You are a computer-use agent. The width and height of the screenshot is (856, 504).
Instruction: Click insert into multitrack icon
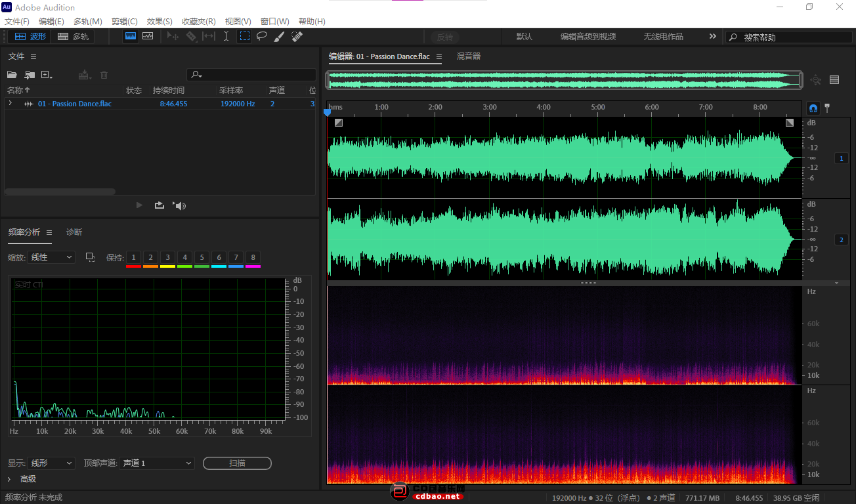(x=84, y=75)
